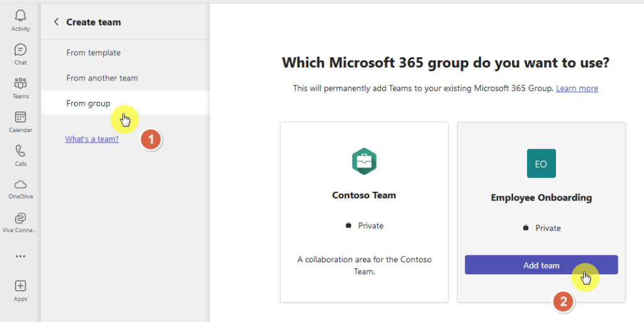Open the Learn more link
The height and width of the screenshot is (322, 644).
[577, 88]
